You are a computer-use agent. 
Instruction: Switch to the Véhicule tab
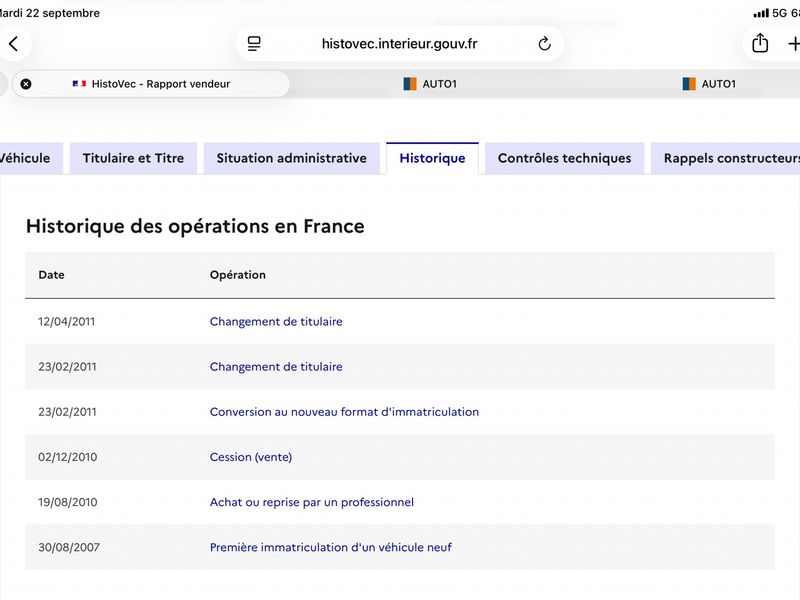click(28, 158)
